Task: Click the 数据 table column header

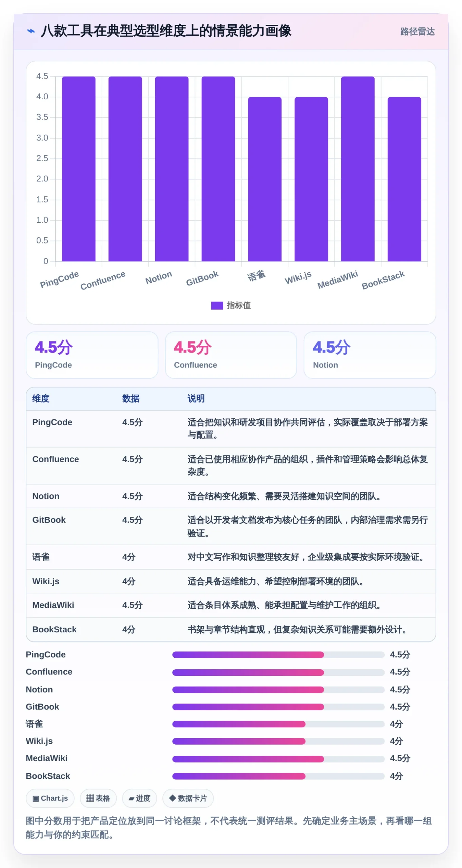Action: pos(131,399)
